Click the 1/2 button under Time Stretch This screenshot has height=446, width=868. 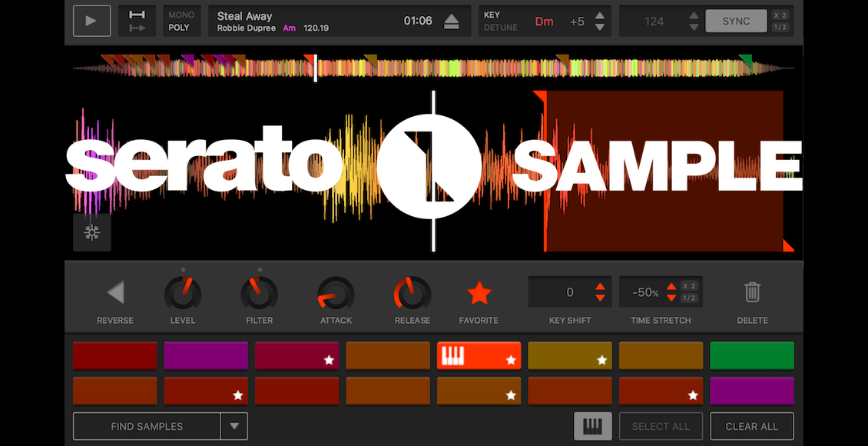pos(691,298)
